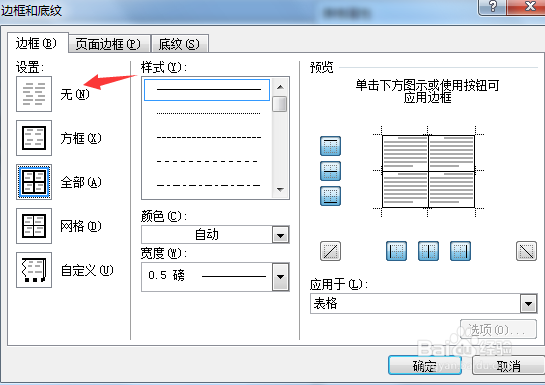
Task: Toggle the diagonal down border button
Action: click(526, 251)
